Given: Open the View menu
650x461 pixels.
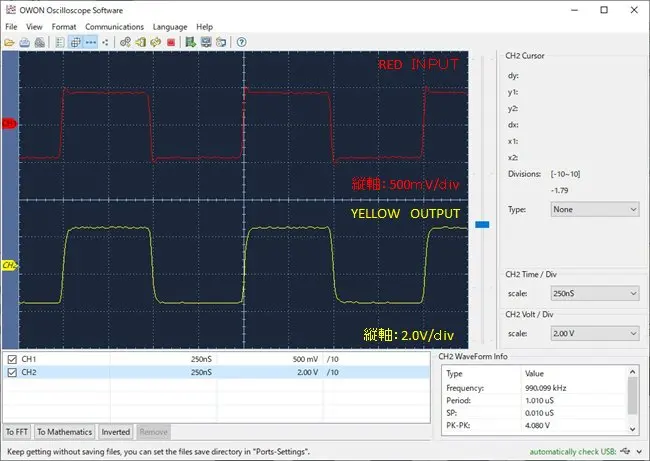Looking at the screenshot, I should tap(34, 27).
